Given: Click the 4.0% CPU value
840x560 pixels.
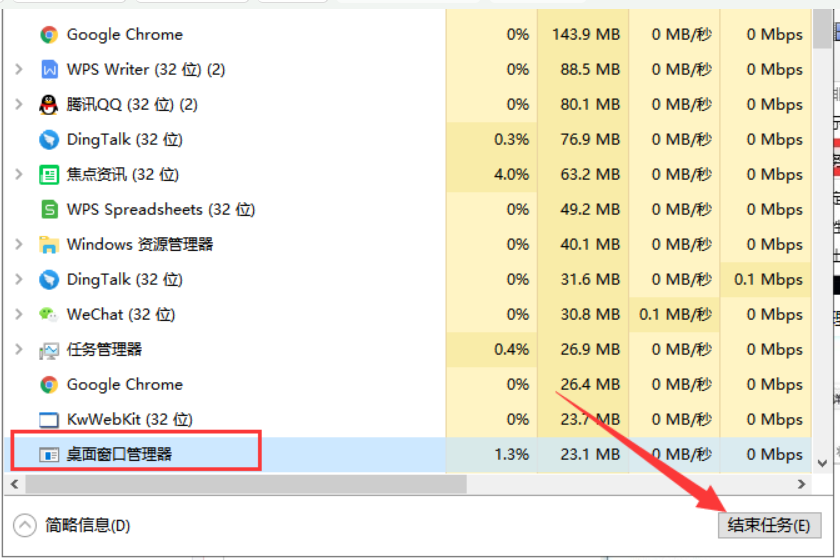Looking at the screenshot, I should tap(512, 175).
